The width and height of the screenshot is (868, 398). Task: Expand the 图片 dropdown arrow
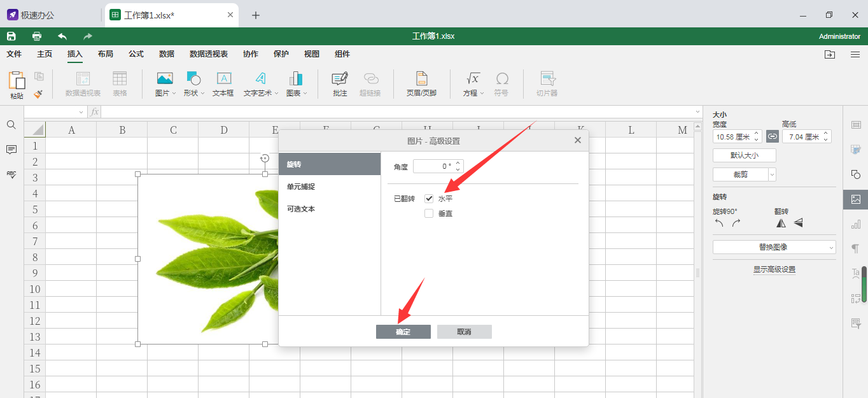(174, 93)
